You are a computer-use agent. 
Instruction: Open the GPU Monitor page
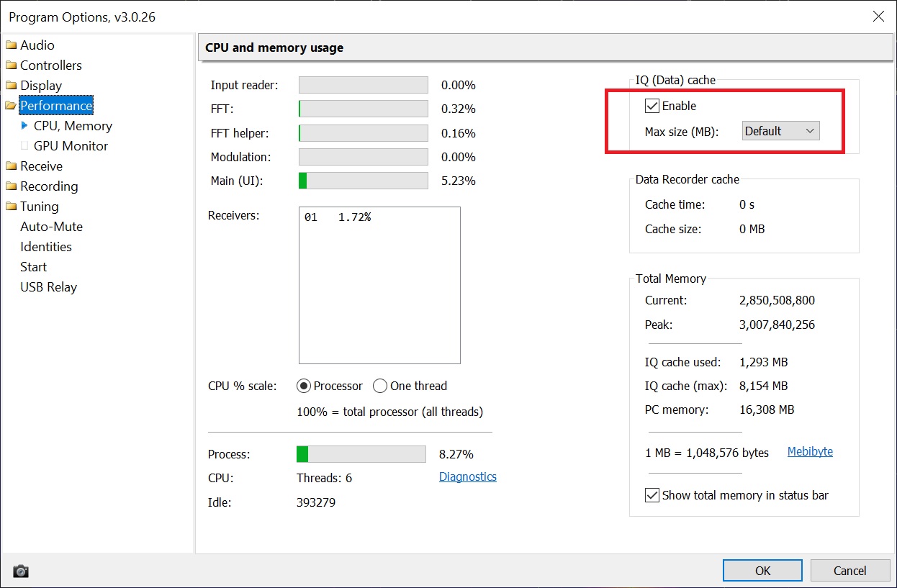[x=71, y=146]
